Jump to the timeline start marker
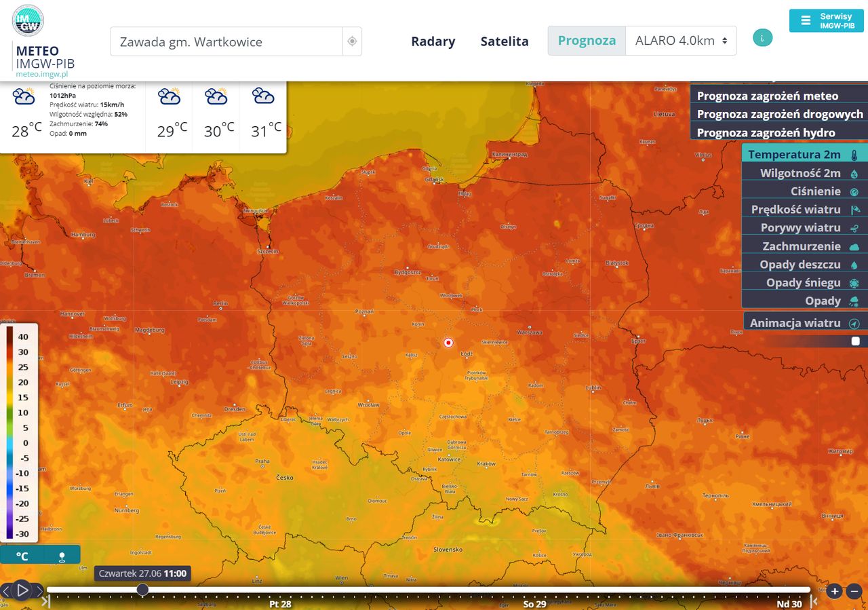This screenshot has height=610, width=868. pos(45,601)
